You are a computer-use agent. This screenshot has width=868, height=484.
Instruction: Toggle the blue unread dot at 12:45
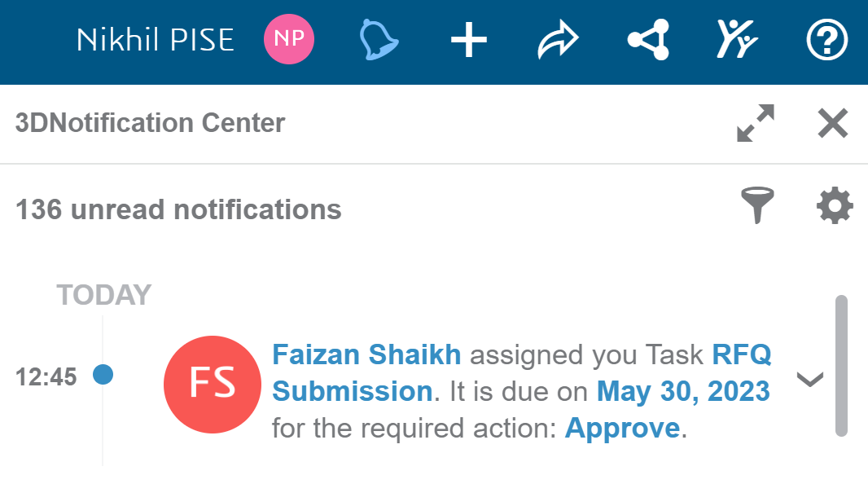103,375
